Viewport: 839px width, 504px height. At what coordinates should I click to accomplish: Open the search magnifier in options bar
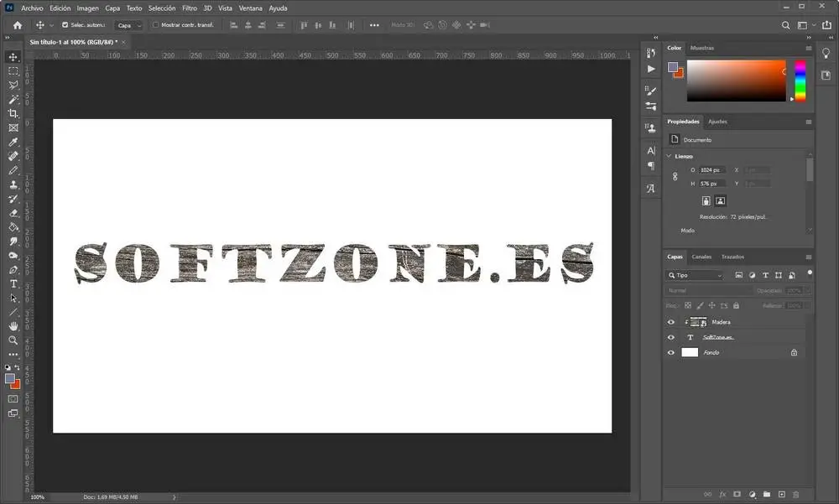tap(785, 25)
